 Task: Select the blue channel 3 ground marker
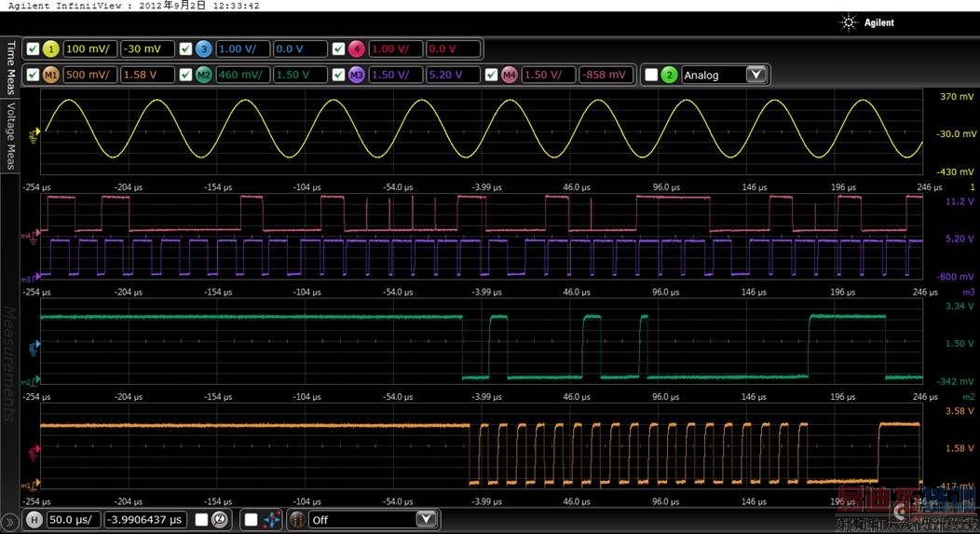34,347
